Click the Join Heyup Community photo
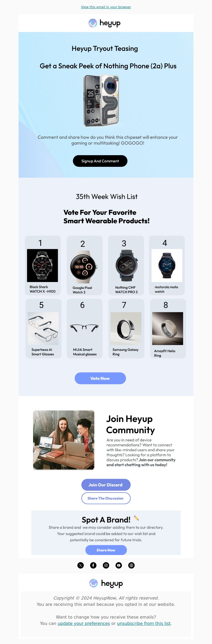 tap(64, 440)
